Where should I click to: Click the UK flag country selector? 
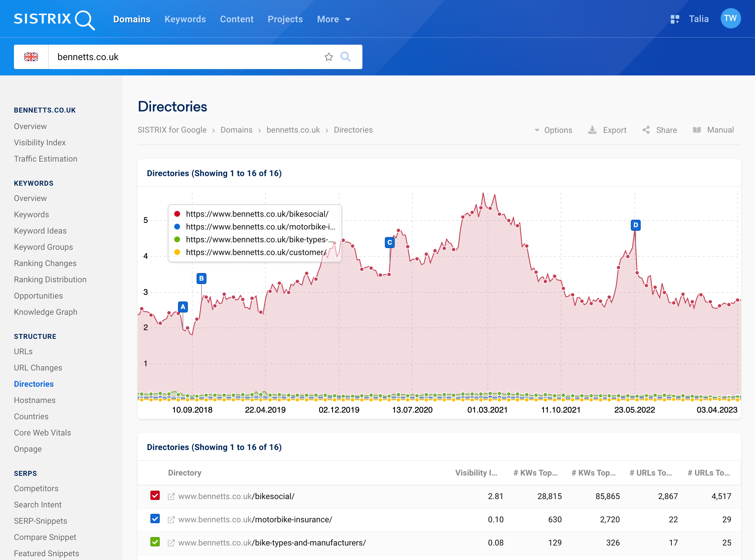pyautogui.click(x=31, y=57)
